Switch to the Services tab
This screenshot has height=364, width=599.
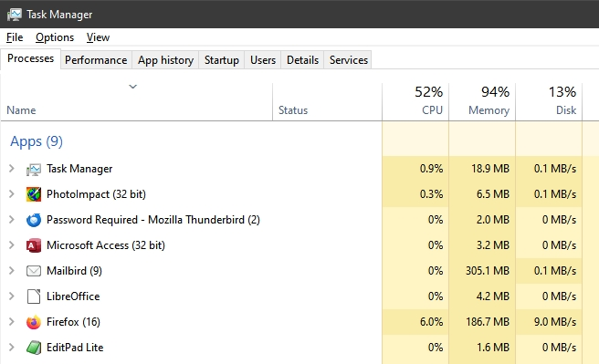pos(349,60)
